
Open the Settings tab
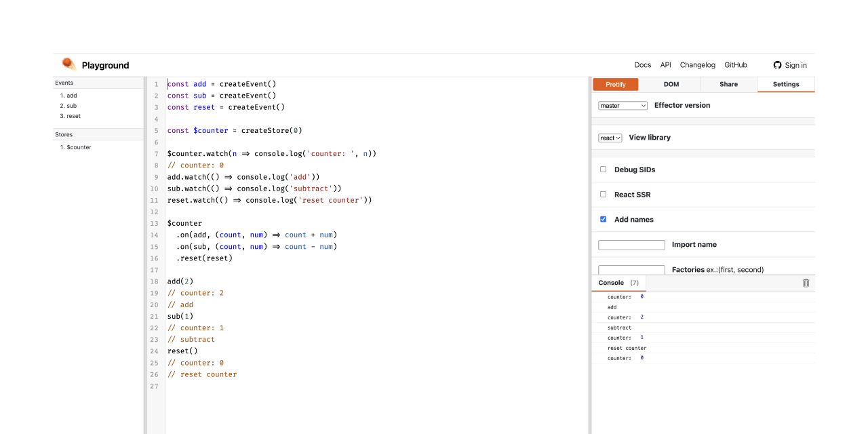[x=785, y=84]
